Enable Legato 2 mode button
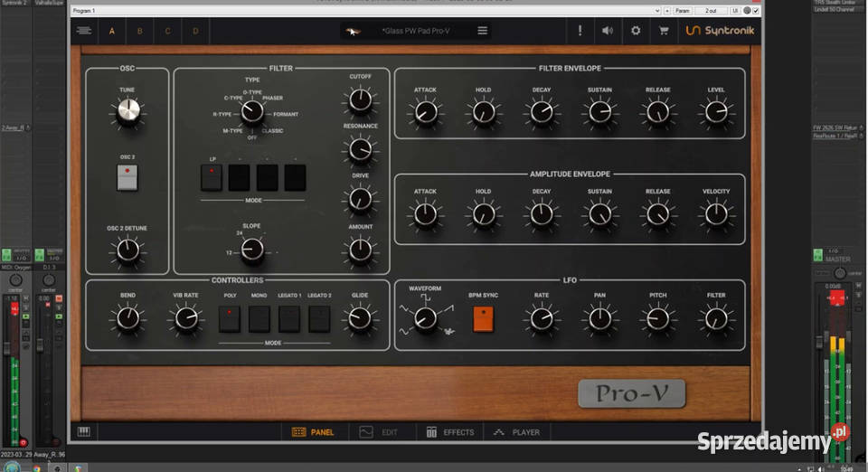Viewport: 868px width, 472px height. (319, 319)
